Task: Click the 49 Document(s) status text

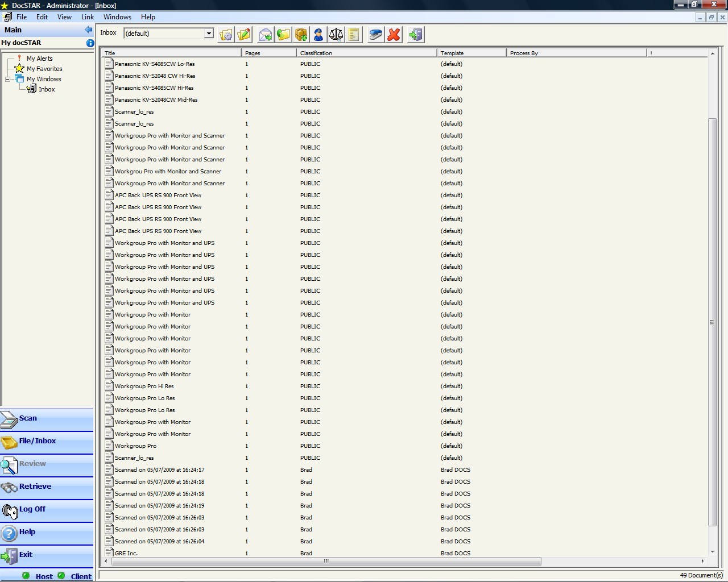Action: point(701,575)
